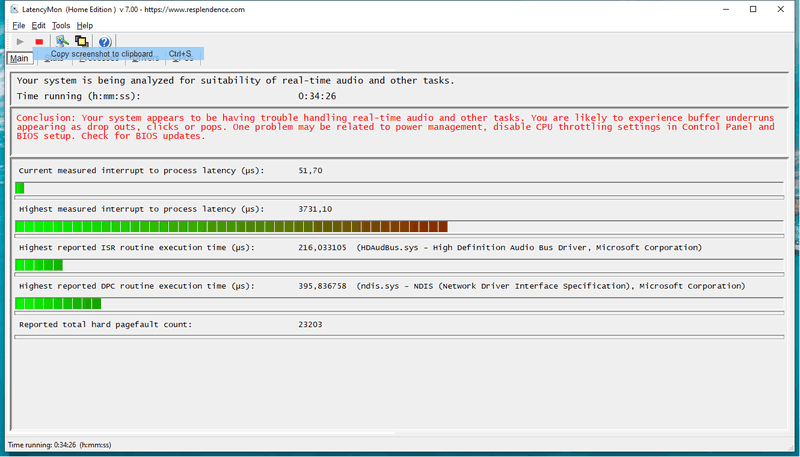800x457 pixels.
Task: Click the red Conclusion warning text
Action: pyautogui.click(x=395, y=127)
